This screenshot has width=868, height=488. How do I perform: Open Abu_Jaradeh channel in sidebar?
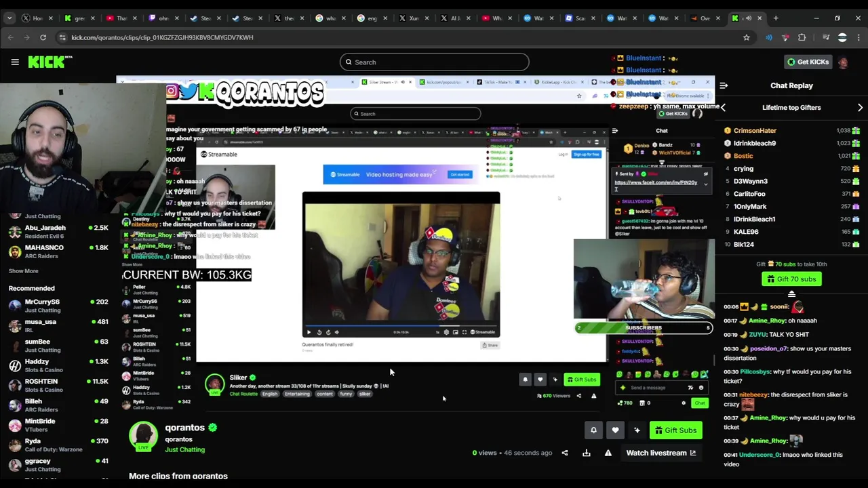click(x=58, y=231)
